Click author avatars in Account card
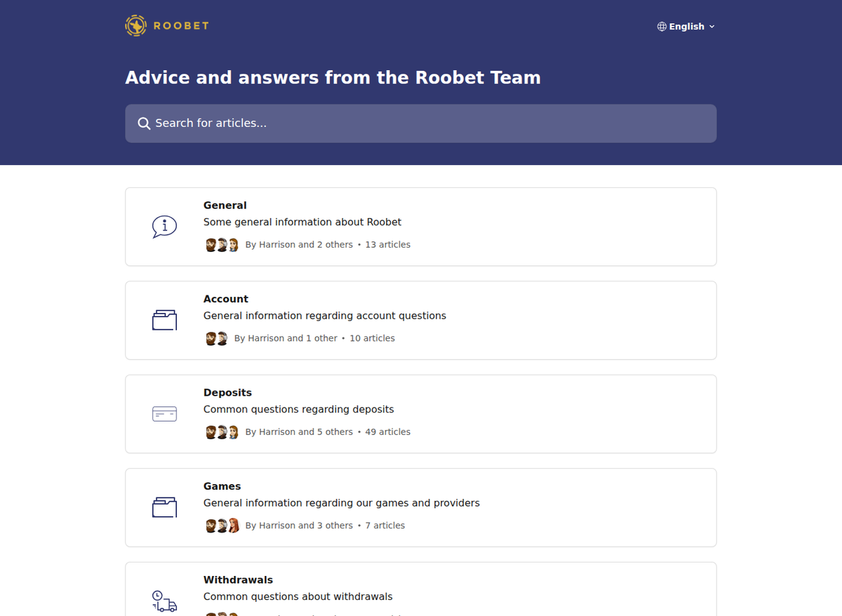Image resolution: width=842 pixels, height=616 pixels. pyautogui.click(x=216, y=338)
